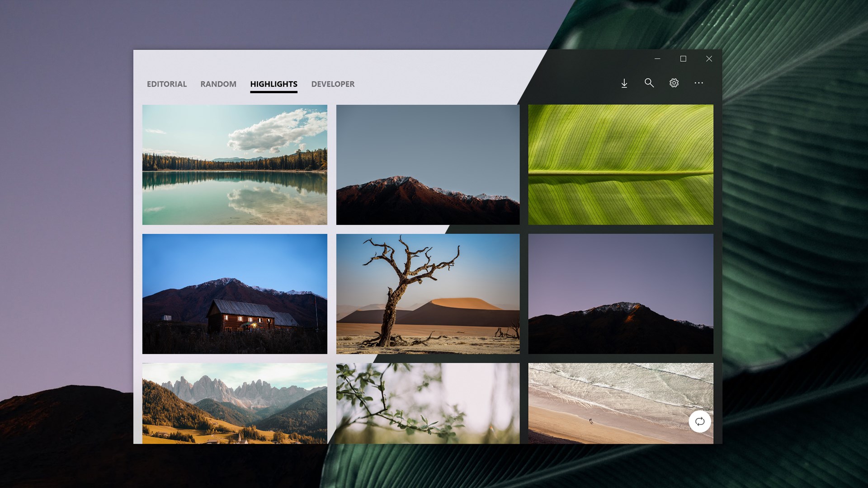Switch to the Editorial tab

[x=166, y=84]
